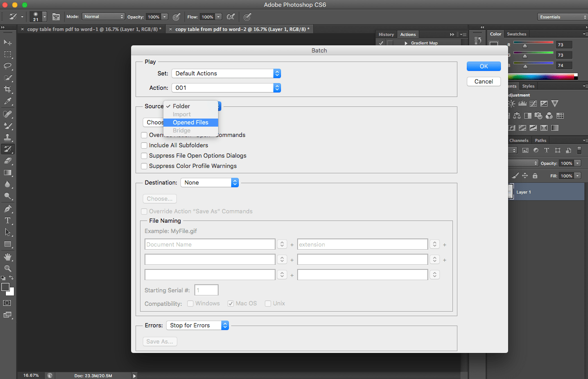
Task: Toggle dialog box for Gradient Map action
Action: click(390, 43)
